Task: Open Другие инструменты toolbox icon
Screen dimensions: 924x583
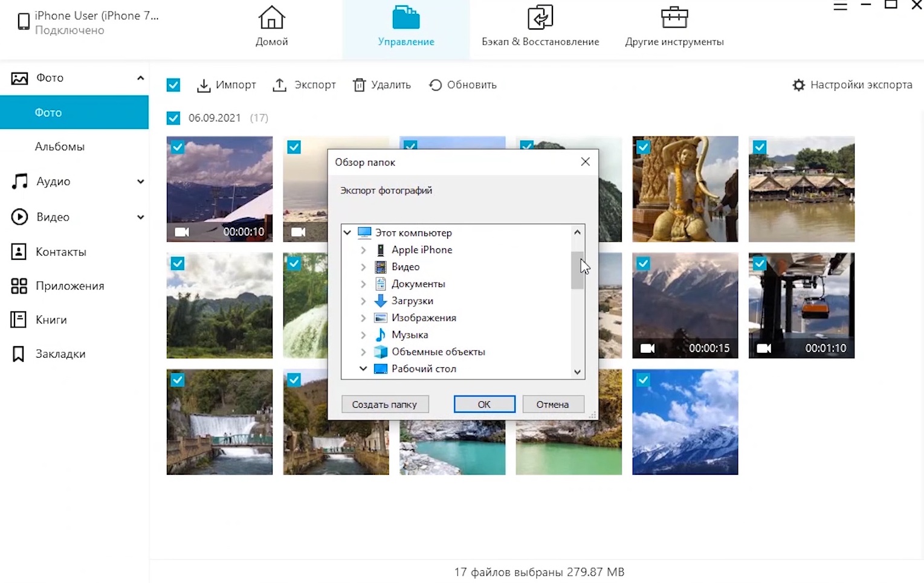Action: tap(674, 18)
